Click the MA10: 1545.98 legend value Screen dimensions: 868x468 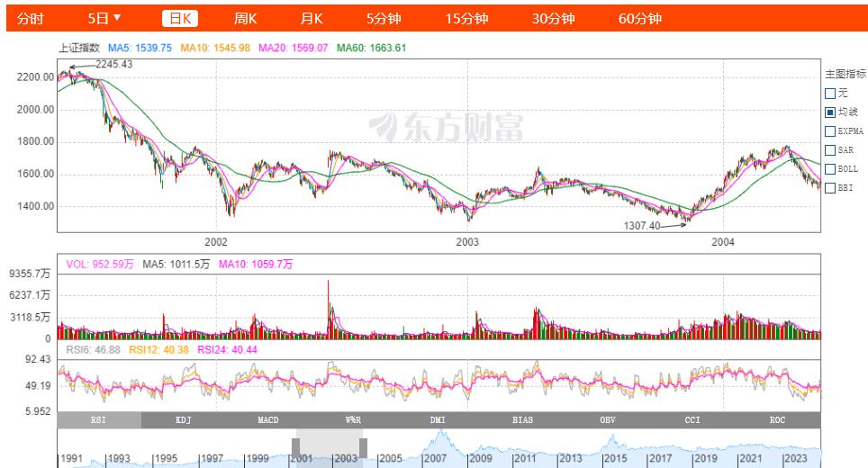215,48
